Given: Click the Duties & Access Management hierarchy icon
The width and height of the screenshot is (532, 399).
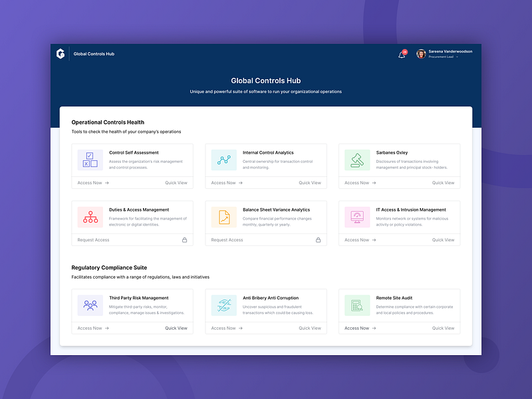Looking at the screenshot, I should (90, 217).
